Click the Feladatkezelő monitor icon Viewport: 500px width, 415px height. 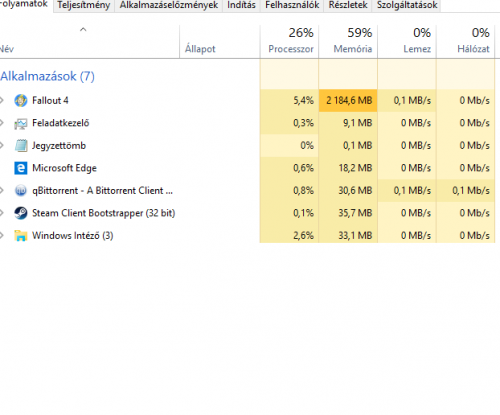point(21,123)
